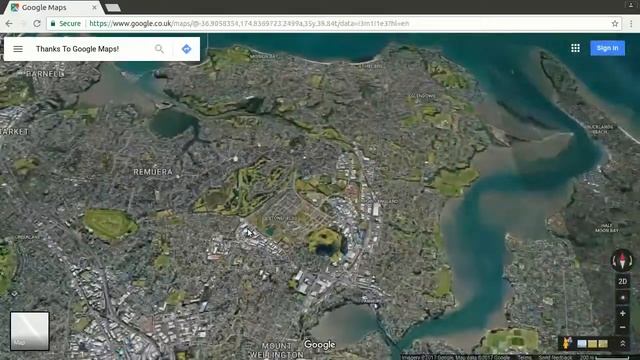Screen dimensions: 640x360
Task: Zoom in with the plus button
Action: (x=622, y=313)
